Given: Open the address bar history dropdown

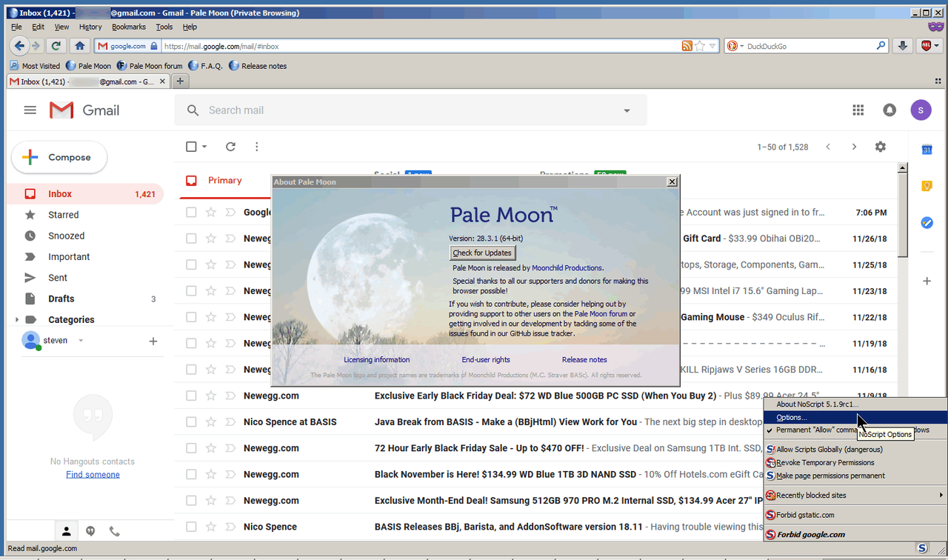Looking at the screenshot, I should 713,46.
